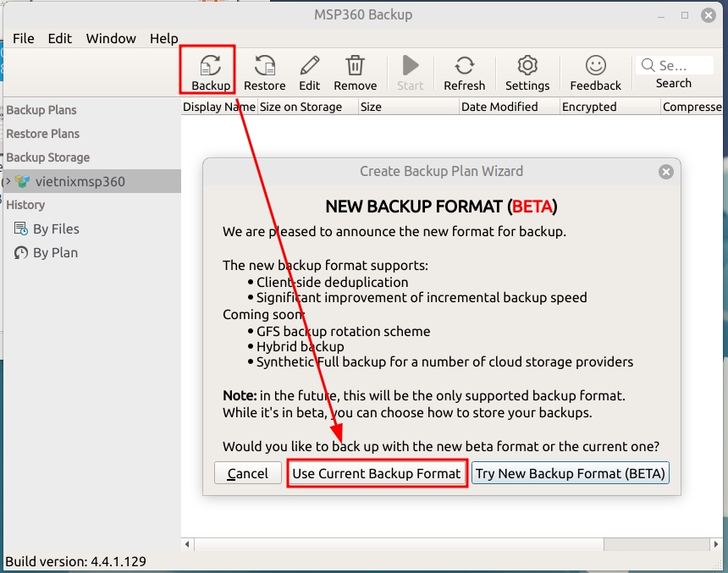The image size is (728, 573).
Task: Open the Window menu
Action: (111, 39)
